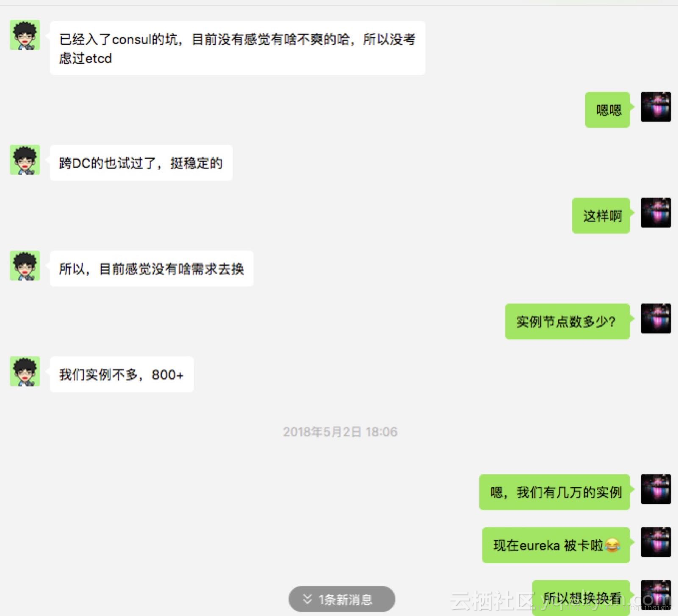This screenshot has width=678, height=616.
Task: Click own avatar next to 嗯嗯 bubble
Action: pyautogui.click(x=656, y=107)
